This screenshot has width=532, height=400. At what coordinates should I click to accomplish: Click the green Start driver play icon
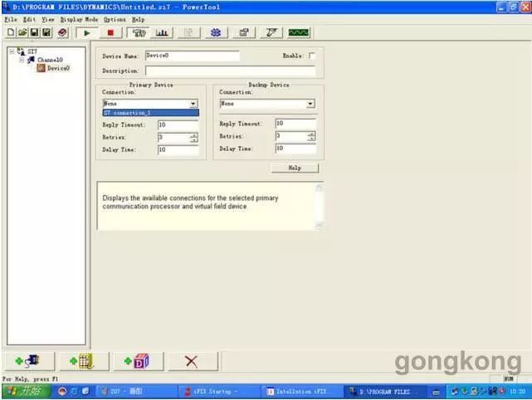pos(86,32)
